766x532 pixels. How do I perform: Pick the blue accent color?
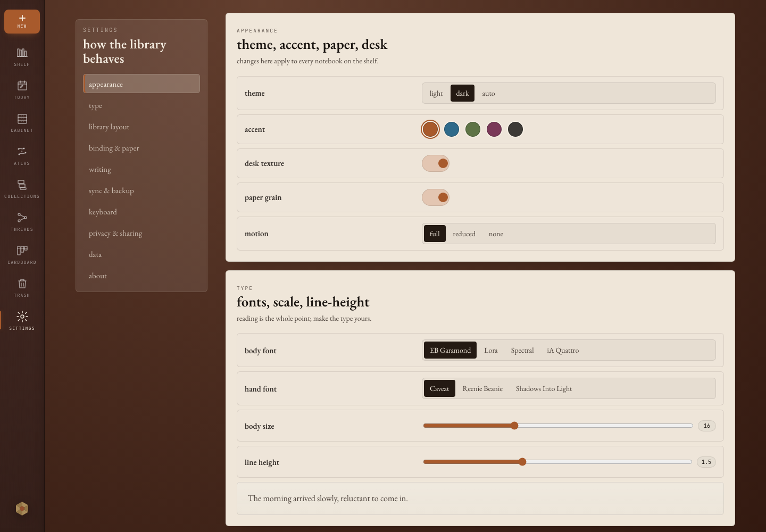point(452,129)
